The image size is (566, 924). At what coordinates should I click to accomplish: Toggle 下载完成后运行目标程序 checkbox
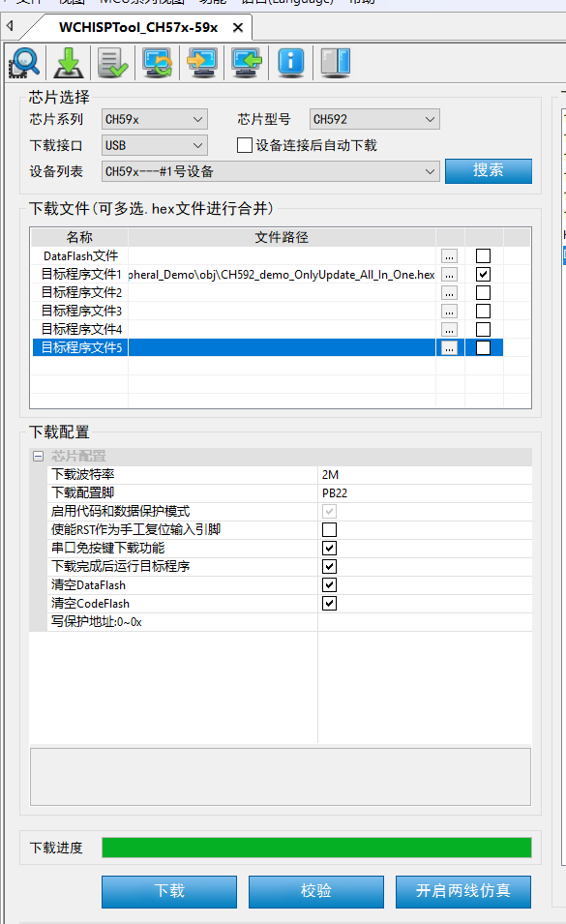[x=329, y=566]
